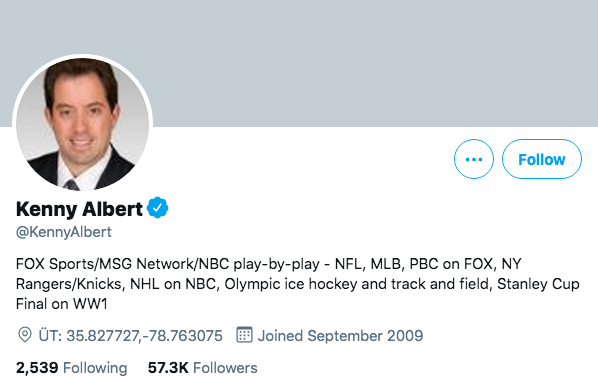The height and width of the screenshot is (385, 598).
Task: View the 57.3K Followers list
Action: [203, 368]
